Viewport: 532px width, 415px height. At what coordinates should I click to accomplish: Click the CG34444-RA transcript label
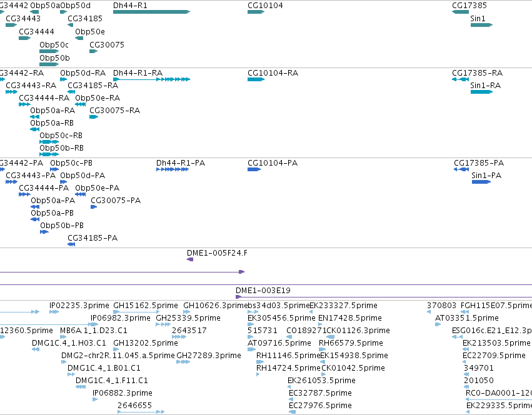pyautogui.click(x=44, y=98)
